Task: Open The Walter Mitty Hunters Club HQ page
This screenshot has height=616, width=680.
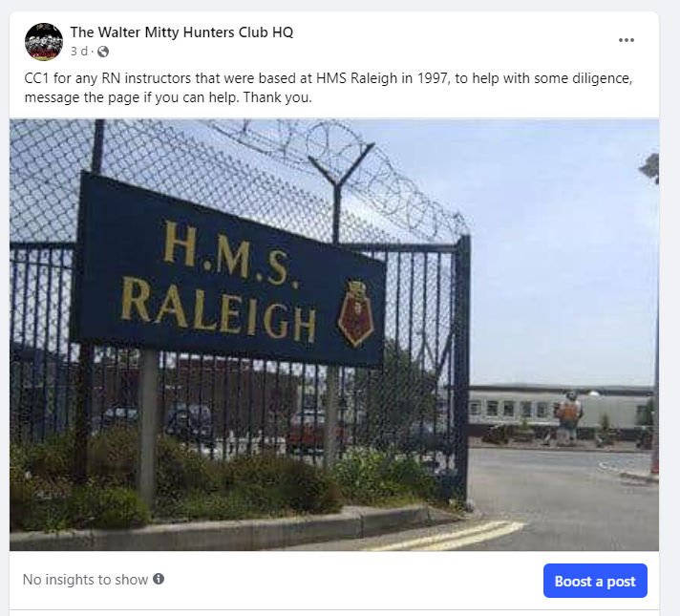Action: tap(181, 32)
